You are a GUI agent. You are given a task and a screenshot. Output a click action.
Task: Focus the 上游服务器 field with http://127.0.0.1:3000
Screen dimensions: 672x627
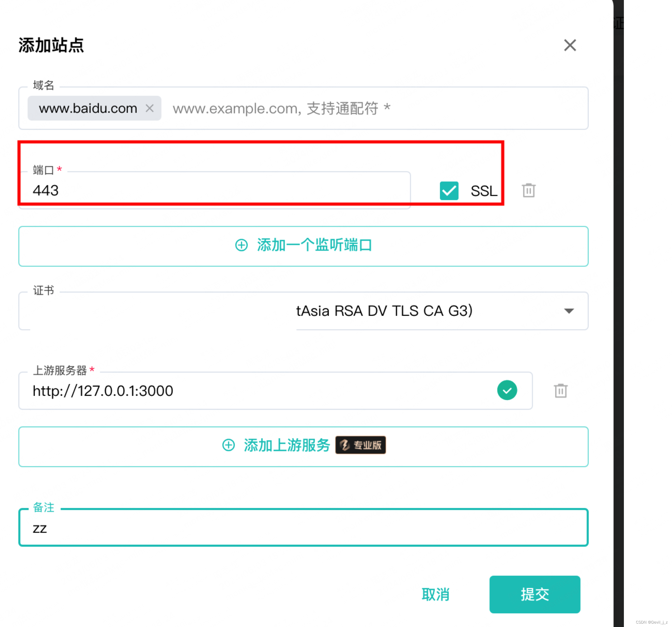click(x=276, y=391)
